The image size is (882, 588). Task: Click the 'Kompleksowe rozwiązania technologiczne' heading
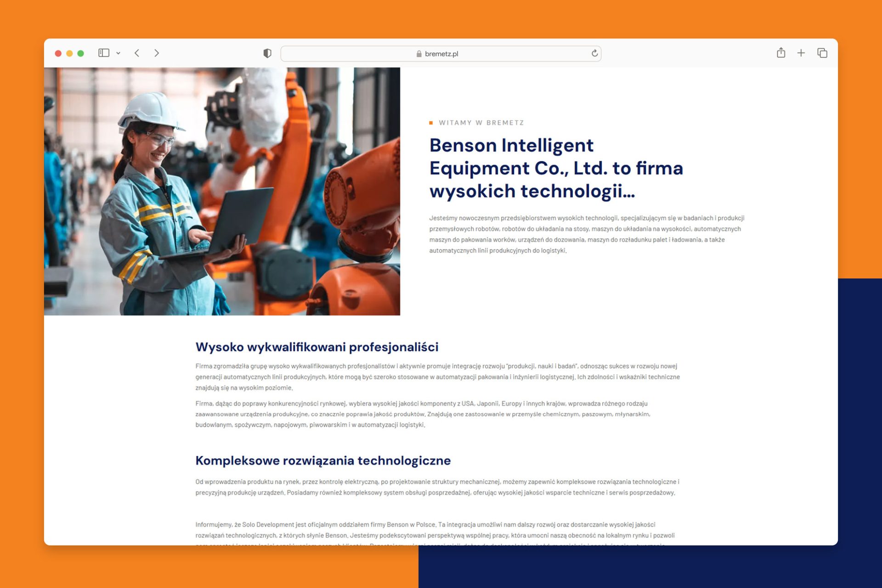323,460
